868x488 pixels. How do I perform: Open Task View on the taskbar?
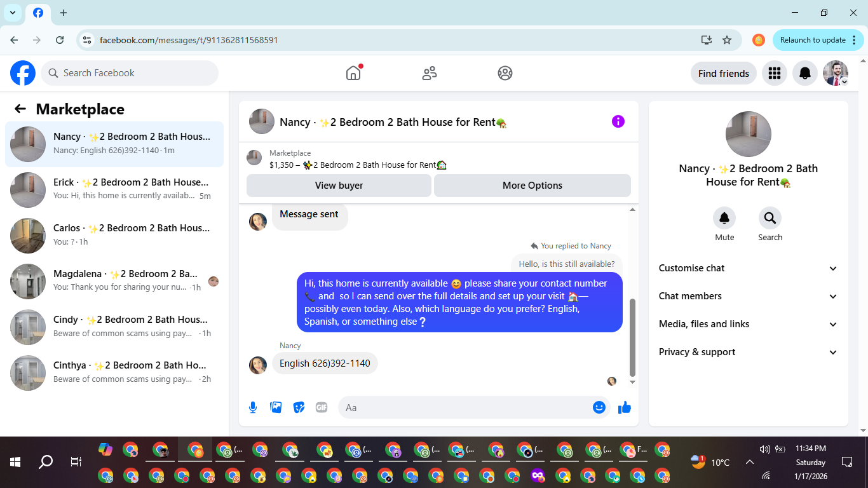point(76,462)
